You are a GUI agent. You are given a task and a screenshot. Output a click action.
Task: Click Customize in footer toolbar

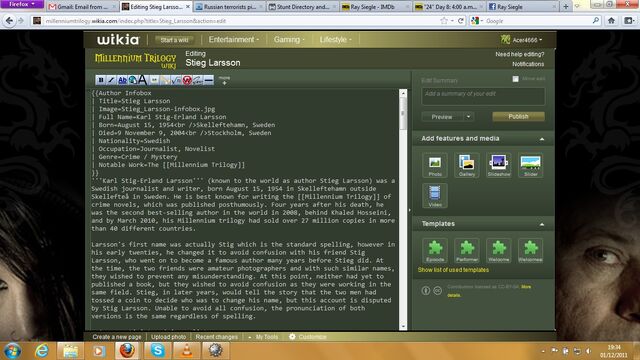tap(308, 337)
